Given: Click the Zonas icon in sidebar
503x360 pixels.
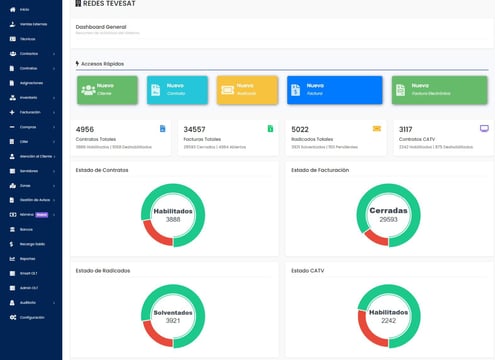Looking at the screenshot, I should point(13,186).
